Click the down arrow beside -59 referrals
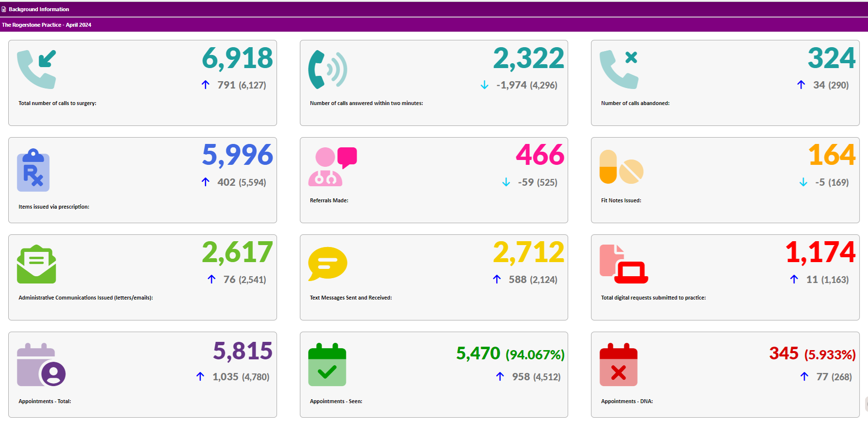The image size is (868, 425). pyautogui.click(x=506, y=182)
